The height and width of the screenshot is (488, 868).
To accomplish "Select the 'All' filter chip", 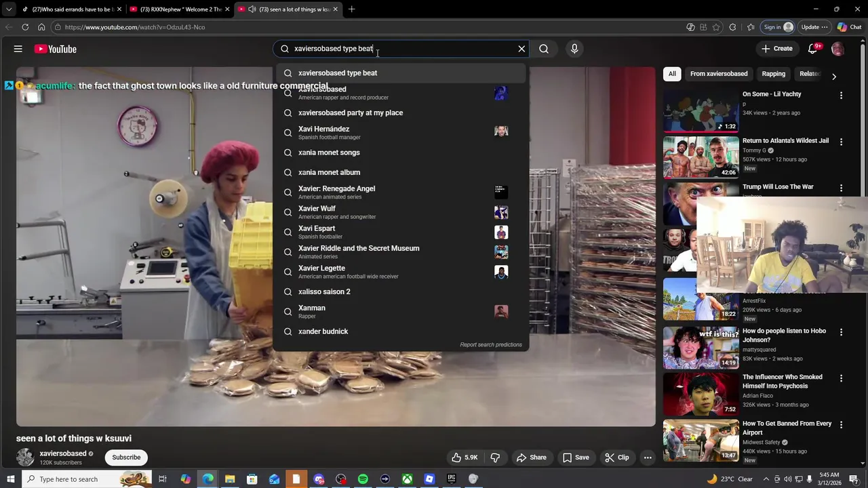I will point(672,74).
